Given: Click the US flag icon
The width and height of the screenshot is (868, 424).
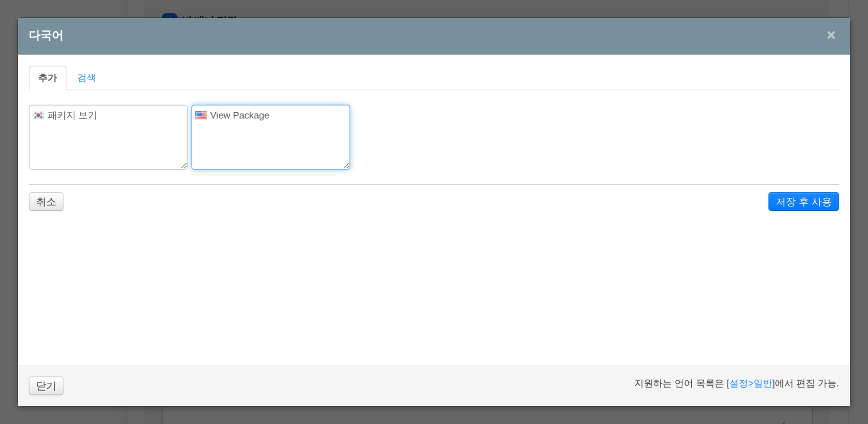Looking at the screenshot, I should click(201, 115).
